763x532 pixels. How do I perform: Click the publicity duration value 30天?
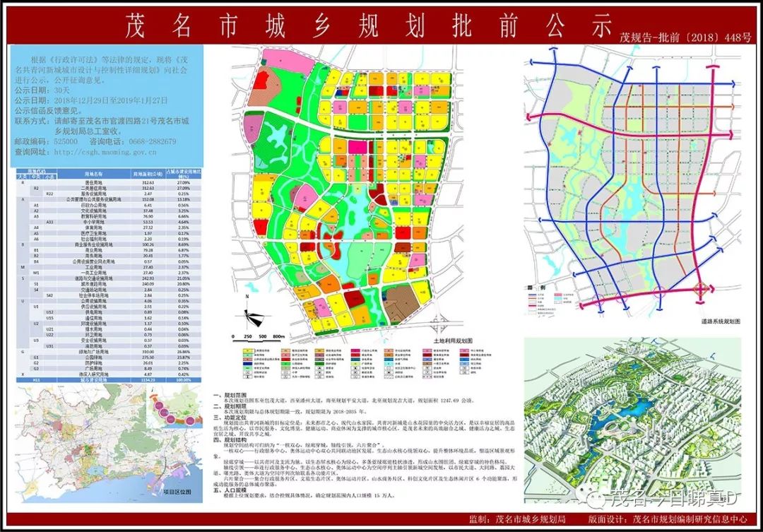click(61, 90)
